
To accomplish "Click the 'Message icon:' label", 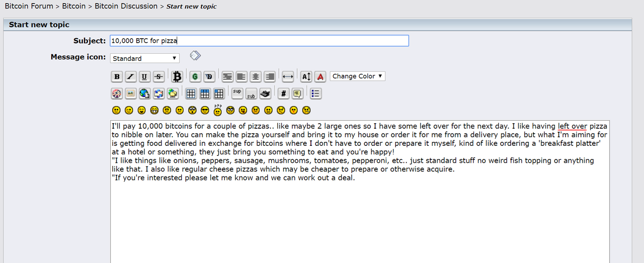I will tap(78, 57).
